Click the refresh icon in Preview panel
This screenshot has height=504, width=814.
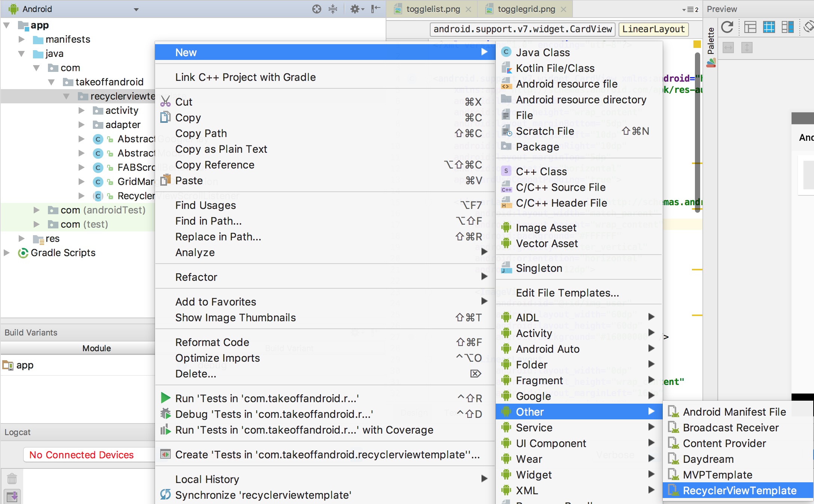(727, 27)
